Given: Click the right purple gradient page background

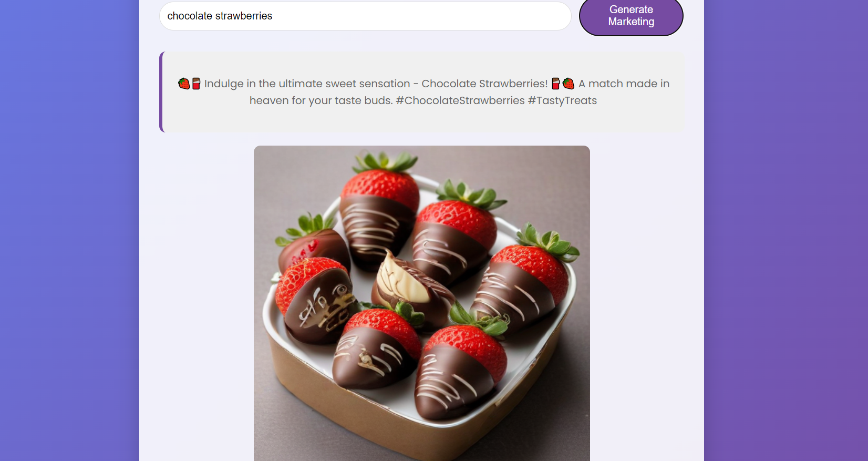Looking at the screenshot, I should (x=786, y=230).
